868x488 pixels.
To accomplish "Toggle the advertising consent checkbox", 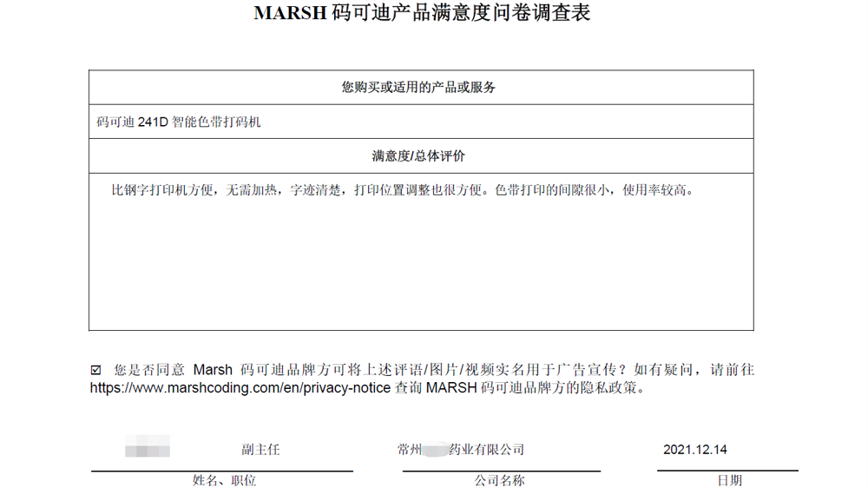I will [x=95, y=369].
